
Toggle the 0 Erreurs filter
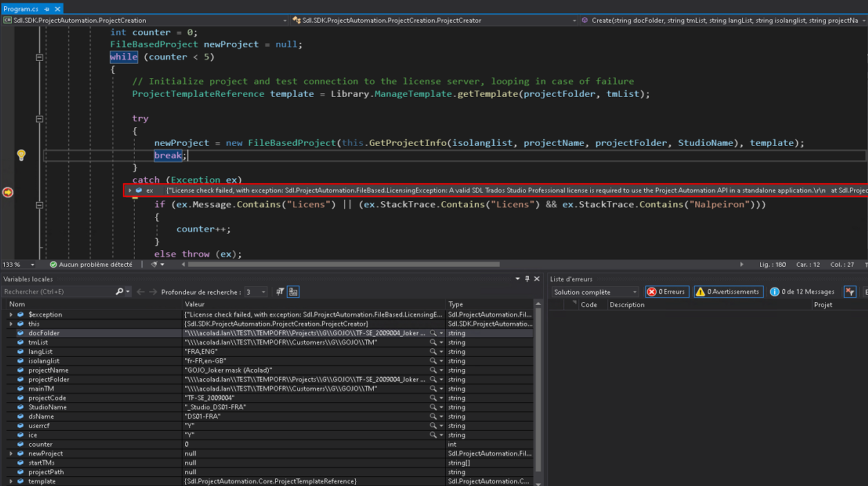[x=666, y=292]
